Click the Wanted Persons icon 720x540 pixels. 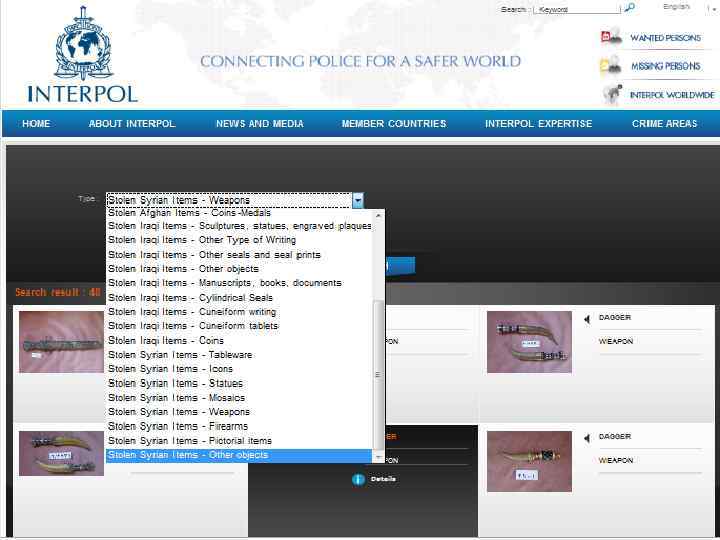(611, 37)
